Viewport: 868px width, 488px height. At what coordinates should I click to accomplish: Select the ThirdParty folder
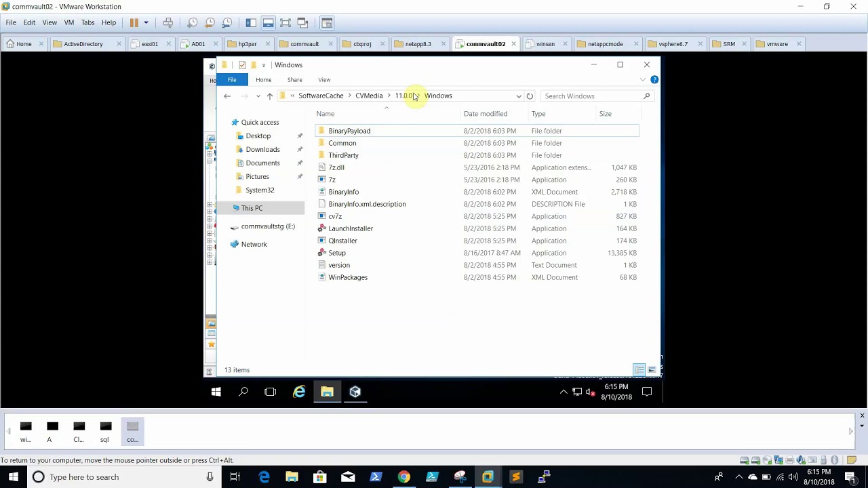coord(343,155)
